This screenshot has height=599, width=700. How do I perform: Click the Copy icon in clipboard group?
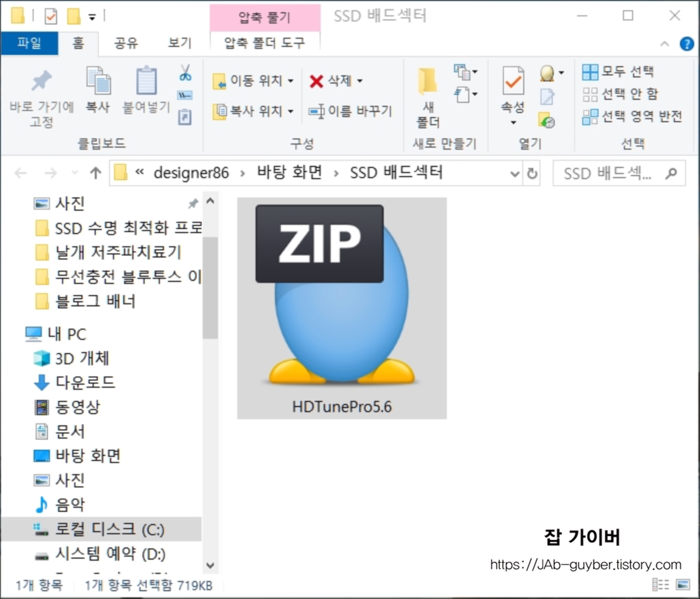coord(98,80)
